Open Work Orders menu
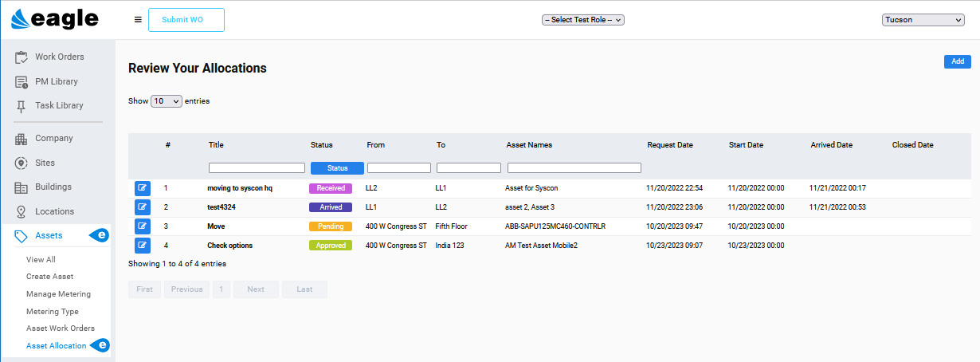The width and height of the screenshot is (980, 362). tap(59, 57)
